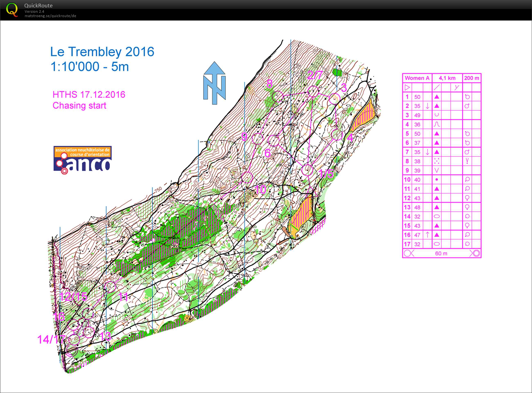Open the matstroeng.se/quickroute/de link
Screen dimensions: 532x393
pos(50,16)
